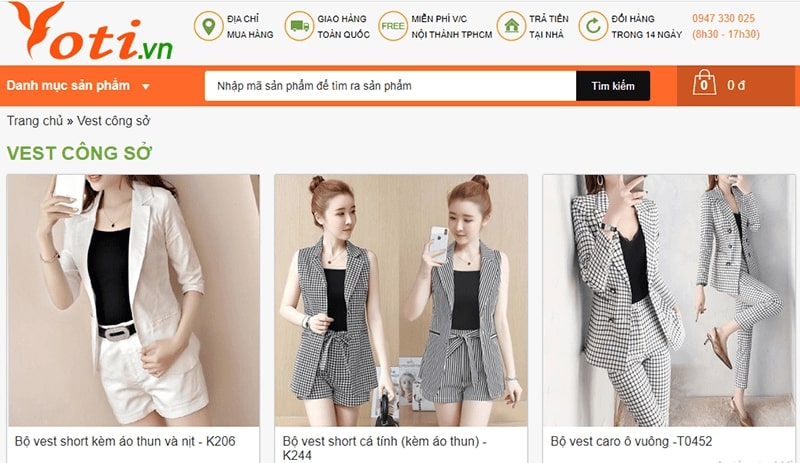Click the phone number 0947 330 025
Screen dimensions: 800x463
click(x=723, y=18)
